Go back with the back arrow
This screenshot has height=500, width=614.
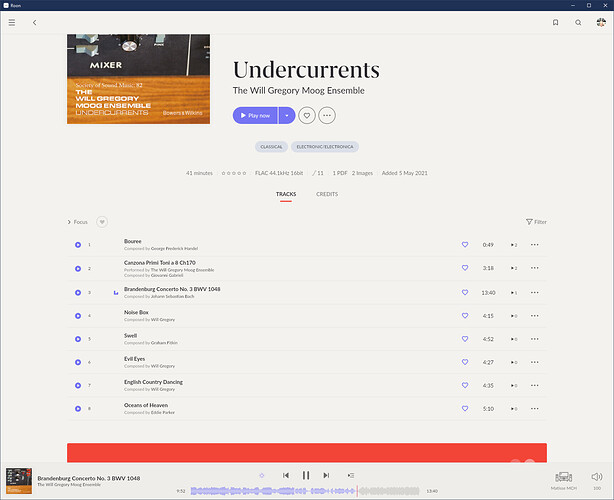(x=34, y=22)
